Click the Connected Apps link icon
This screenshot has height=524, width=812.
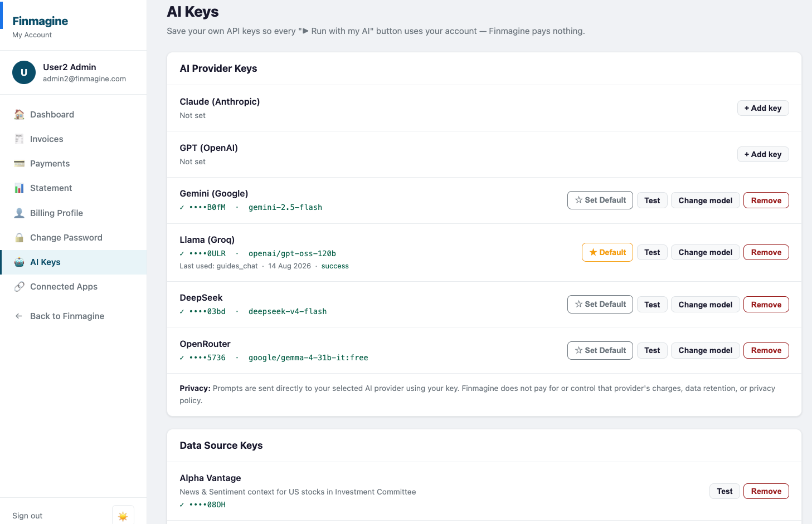(19, 286)
